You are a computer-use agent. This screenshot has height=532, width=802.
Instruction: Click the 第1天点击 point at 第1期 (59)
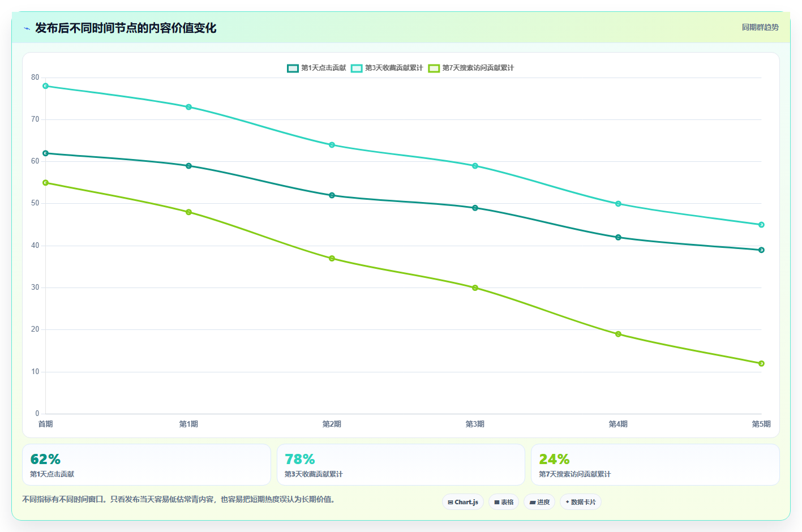189,166
